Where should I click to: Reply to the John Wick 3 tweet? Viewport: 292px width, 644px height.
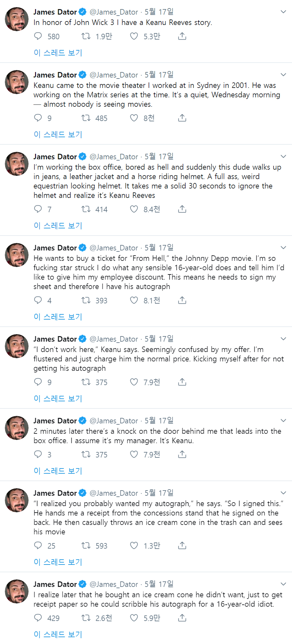tap(38, 36)
